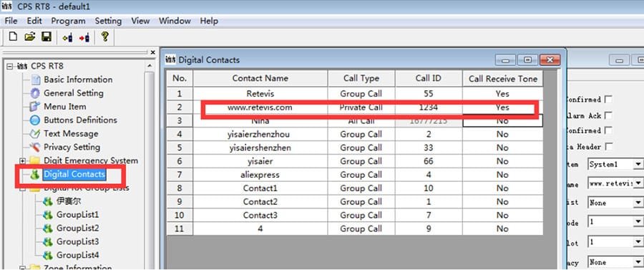Click the app icon in CPS RT8 title bar
Image resolution: width=644 pixels, height=270 pixels.
point(7,6)
